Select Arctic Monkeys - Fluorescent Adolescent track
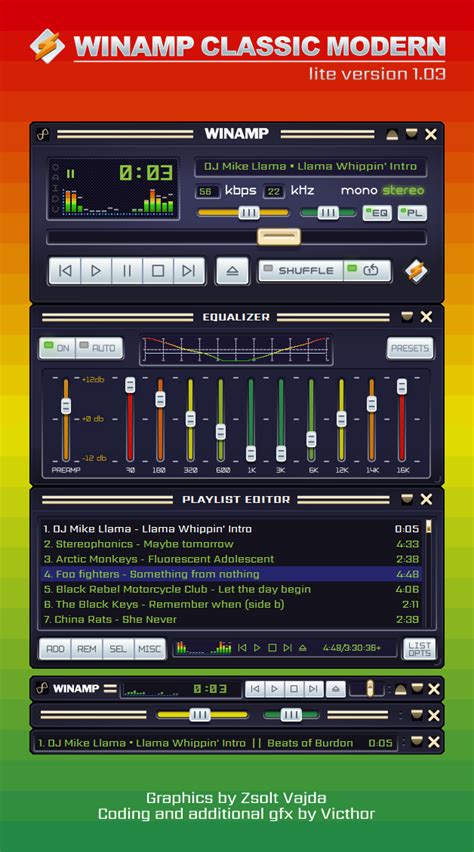Viewport: 474px width, 852px height. point(232,559)
